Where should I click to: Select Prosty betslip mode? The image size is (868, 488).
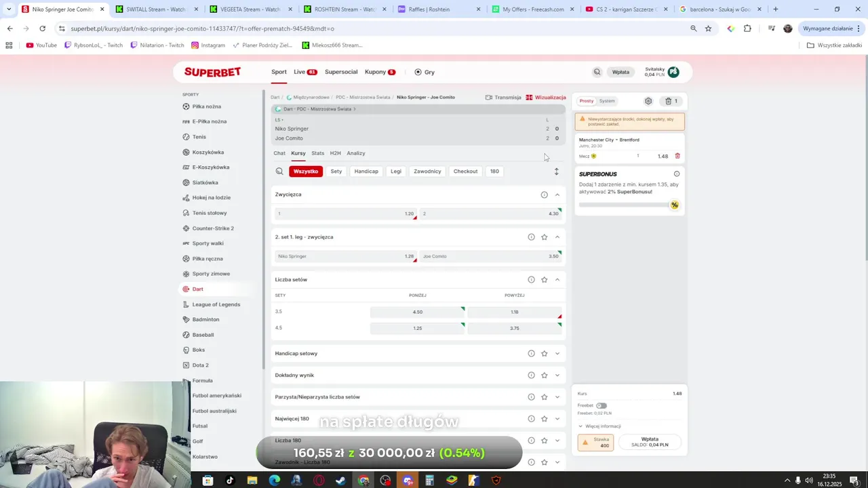click(587, 101)
